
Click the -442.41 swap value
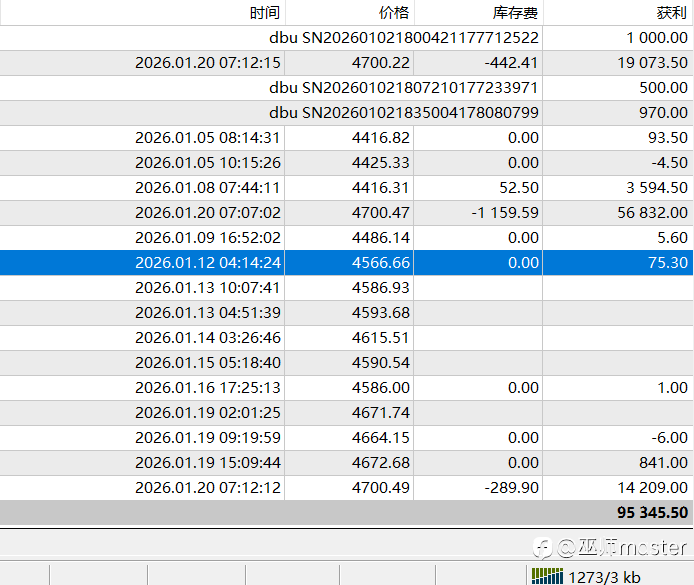[511, 63]
